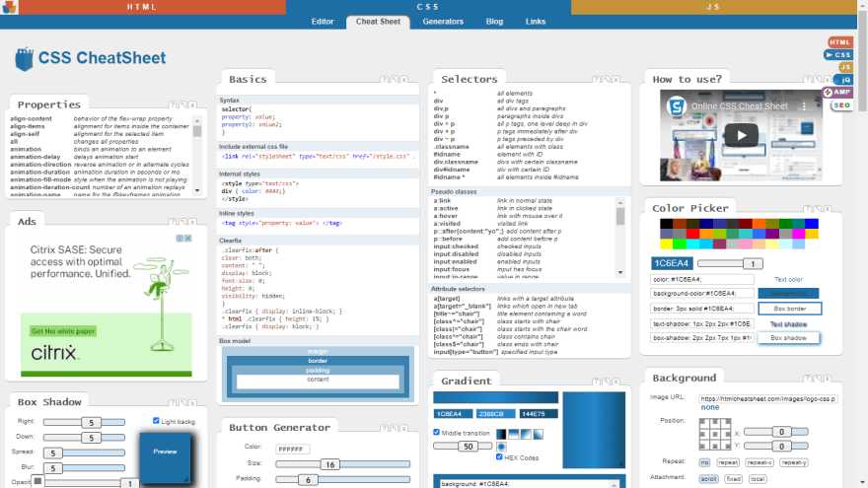Screen dimensions: 868x488
Task: Click the gradient middle color 2388CB
Action: pyautogui.click(x=496, y=414)
